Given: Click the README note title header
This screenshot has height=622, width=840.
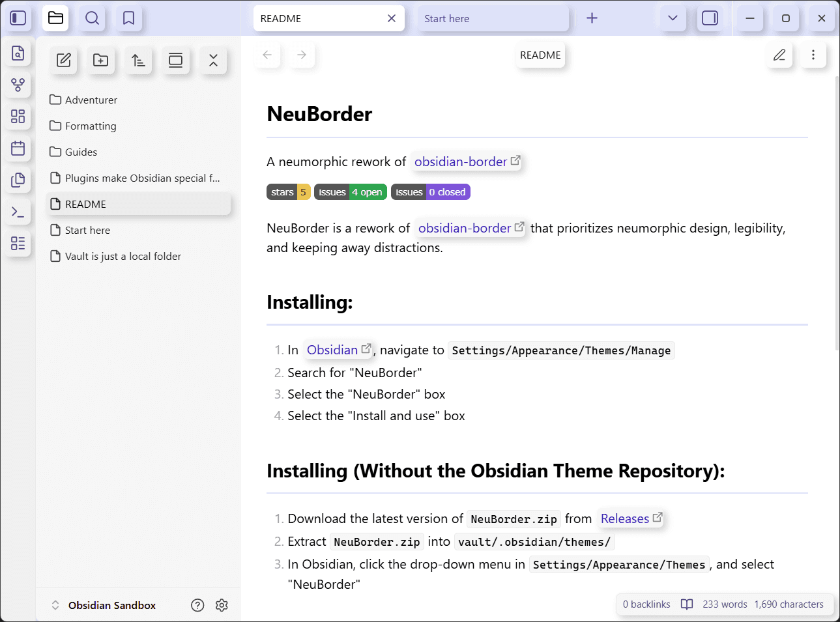Looking at the screenshot, I should pyautogui.click(x=540, y=55).
